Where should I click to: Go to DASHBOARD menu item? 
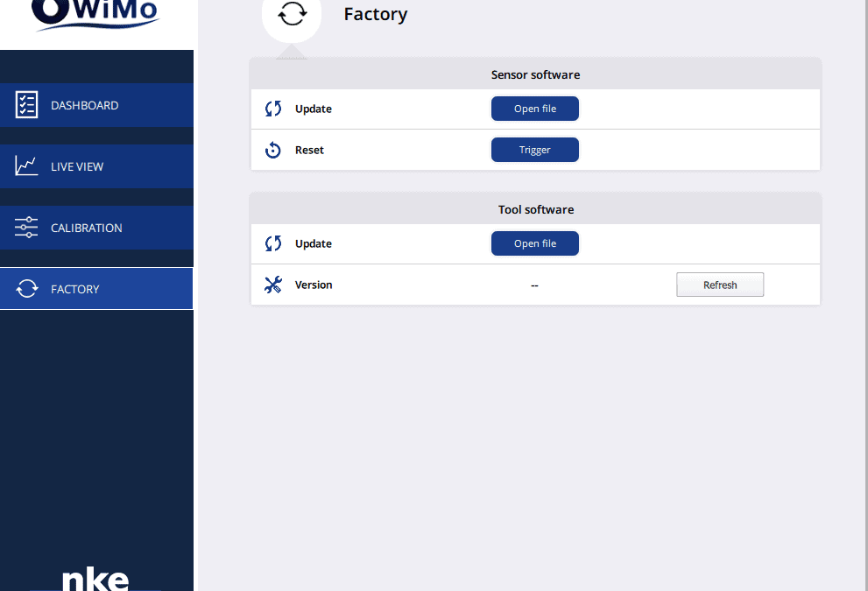(x=96, y=105)
